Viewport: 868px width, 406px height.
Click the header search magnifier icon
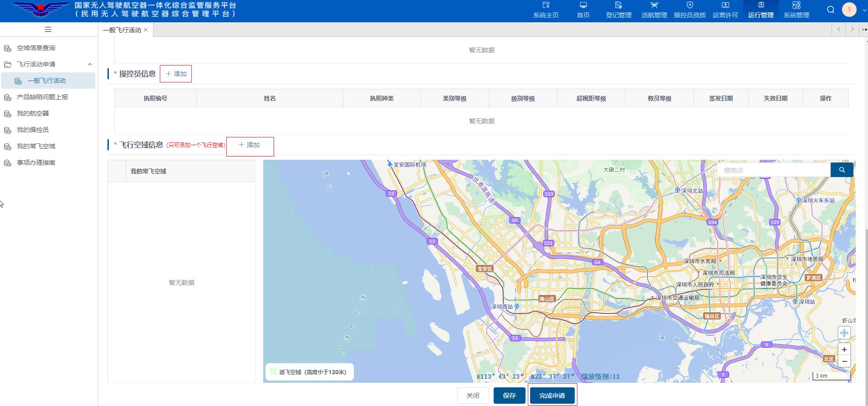coord(831,10)
